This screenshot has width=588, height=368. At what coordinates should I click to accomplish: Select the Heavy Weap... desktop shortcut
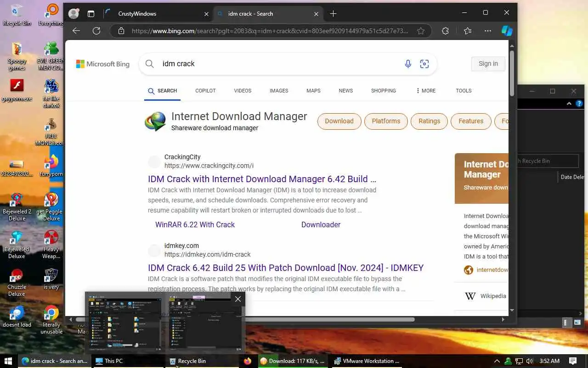point(51,245)
